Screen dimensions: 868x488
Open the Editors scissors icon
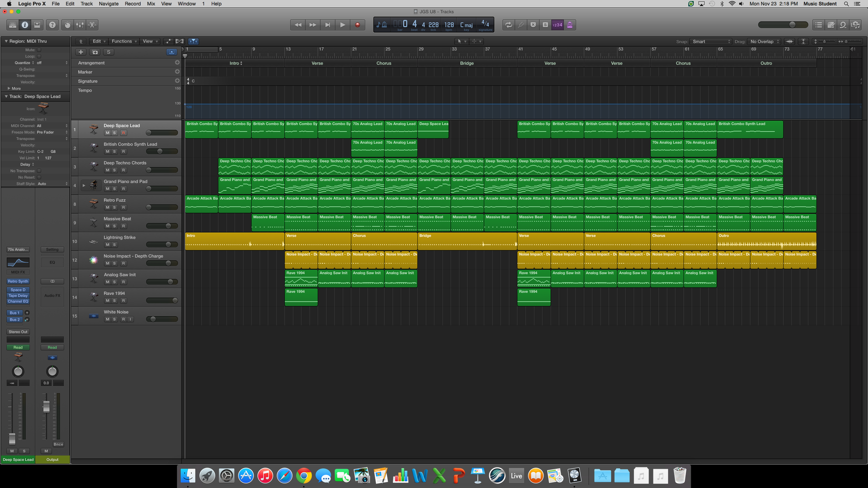[x=92, y=25]
